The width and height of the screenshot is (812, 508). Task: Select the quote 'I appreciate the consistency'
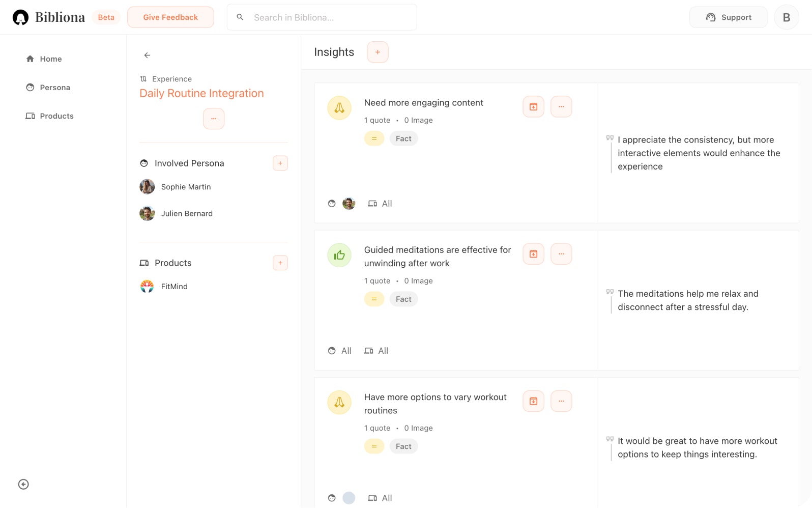point(699,153)
